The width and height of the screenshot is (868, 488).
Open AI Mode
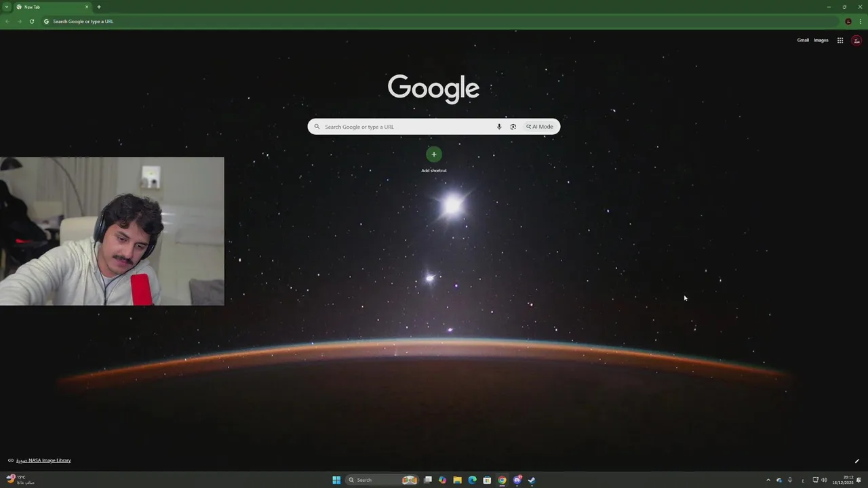(x=540, y=127)
